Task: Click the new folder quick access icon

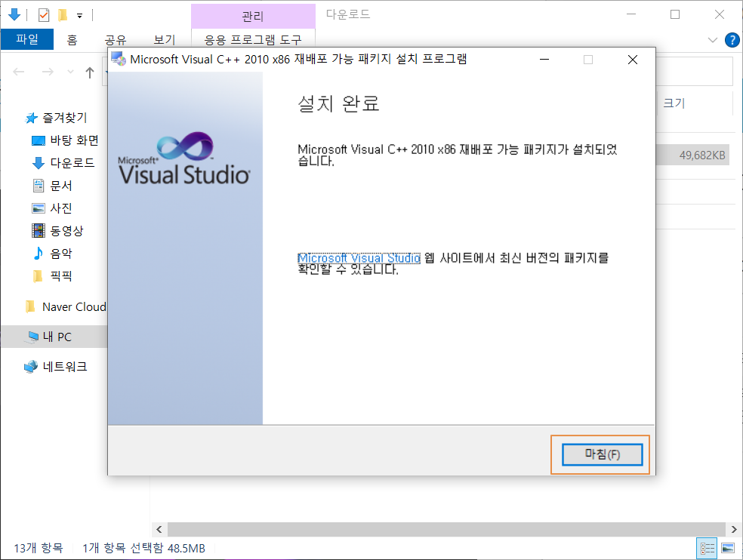Action: pyautogui.click(x=63, y=15)
